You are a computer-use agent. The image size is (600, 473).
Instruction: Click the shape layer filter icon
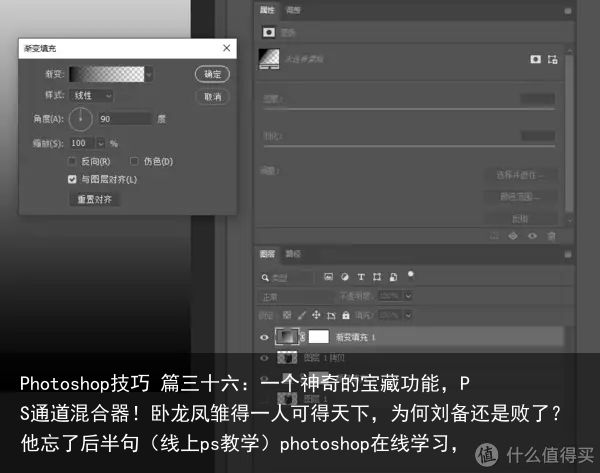tap(377, 277)
